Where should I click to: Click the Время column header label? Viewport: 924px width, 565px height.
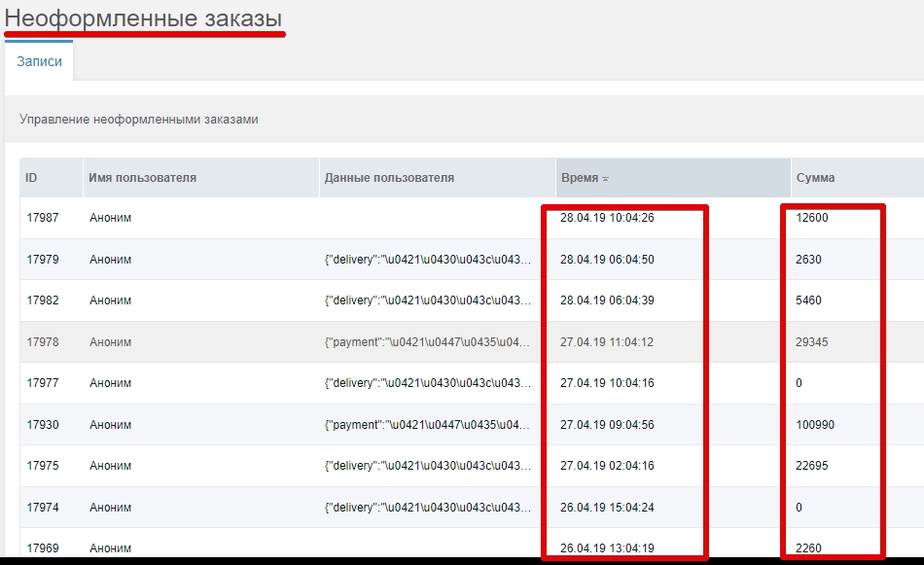tap(580, 178)
